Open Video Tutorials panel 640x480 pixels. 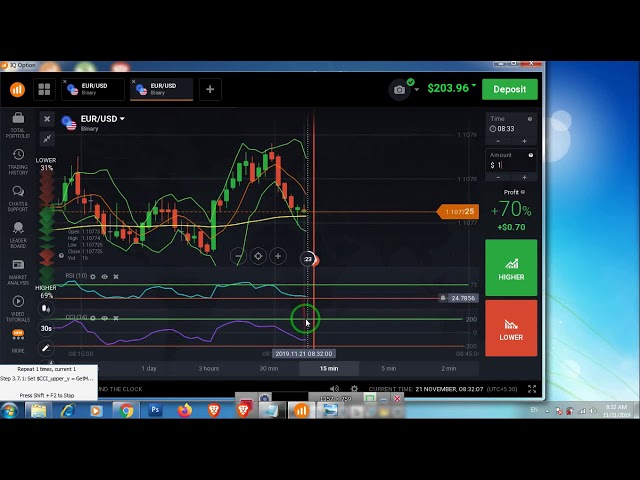[18, 309]
